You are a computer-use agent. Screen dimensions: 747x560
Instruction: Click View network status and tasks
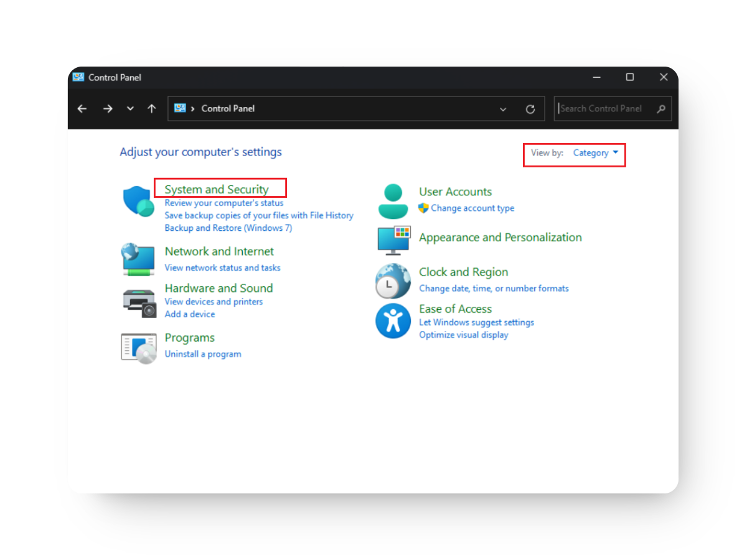tap(223, 268)
